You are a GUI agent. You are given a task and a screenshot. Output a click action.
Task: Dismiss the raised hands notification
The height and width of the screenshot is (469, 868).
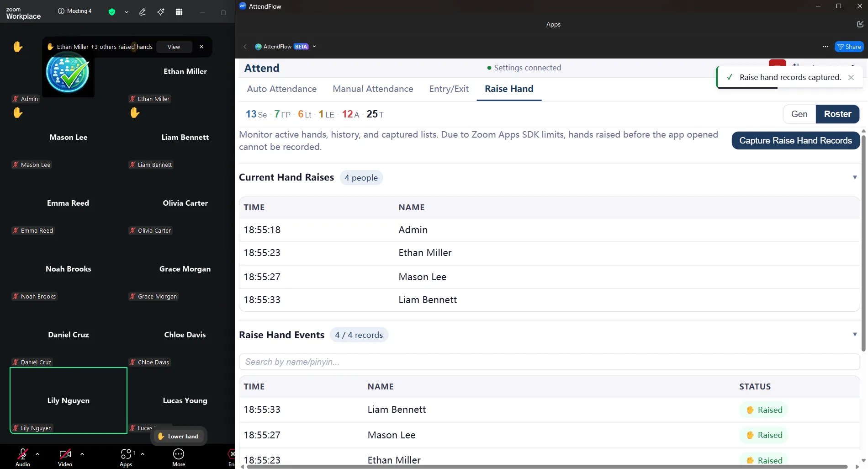coord(201,47)
